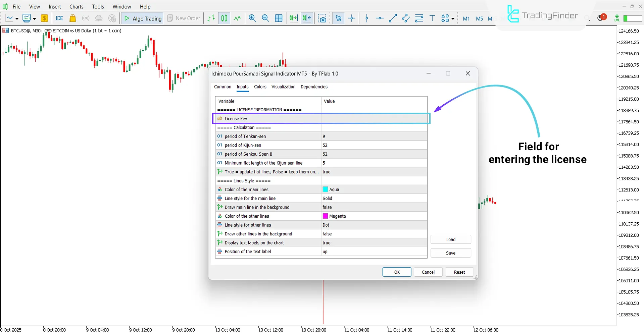
Task: Click the tile windows grid icon
Action: [279, 18]
